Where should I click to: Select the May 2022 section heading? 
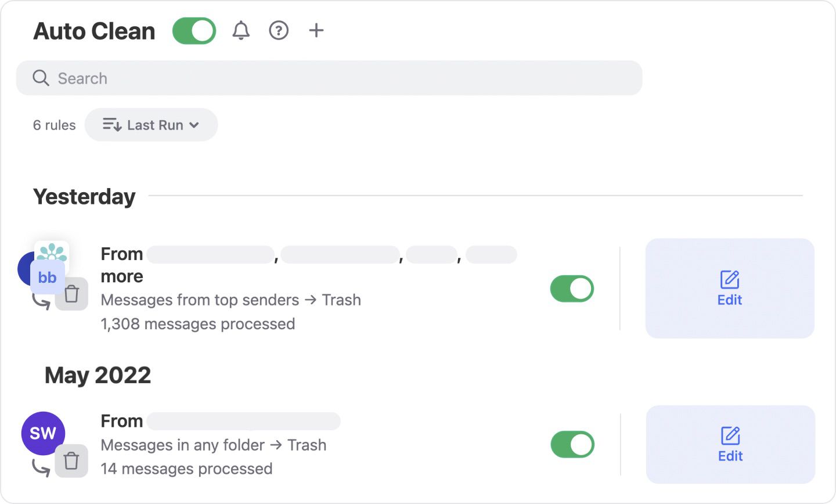pyautogui.click(x=98, y=375)
